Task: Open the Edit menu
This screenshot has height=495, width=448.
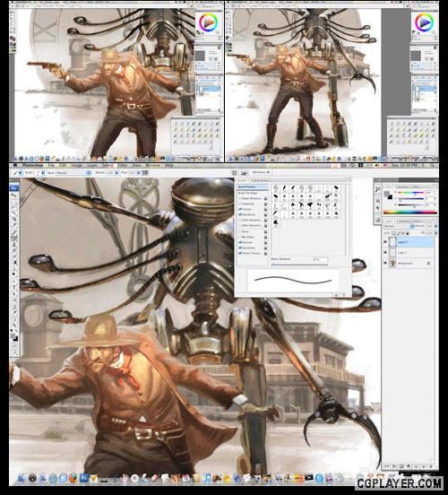Action: click(x=63, y=165)
